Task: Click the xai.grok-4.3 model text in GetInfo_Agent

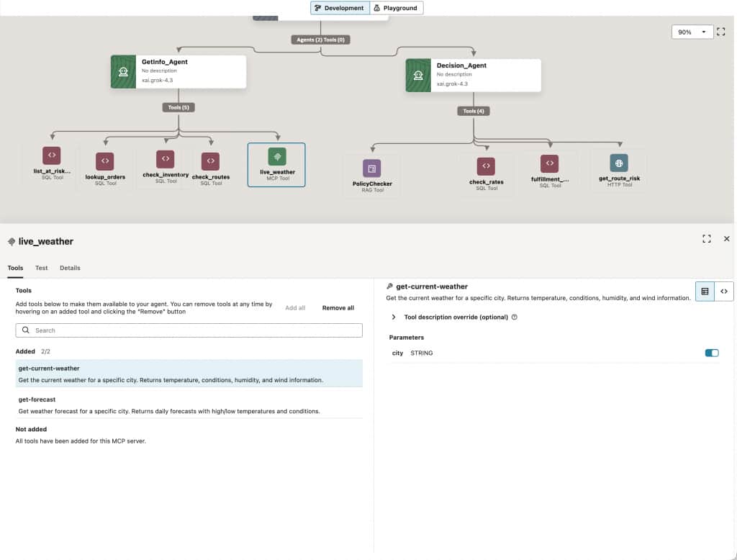Action: point(158,81)
